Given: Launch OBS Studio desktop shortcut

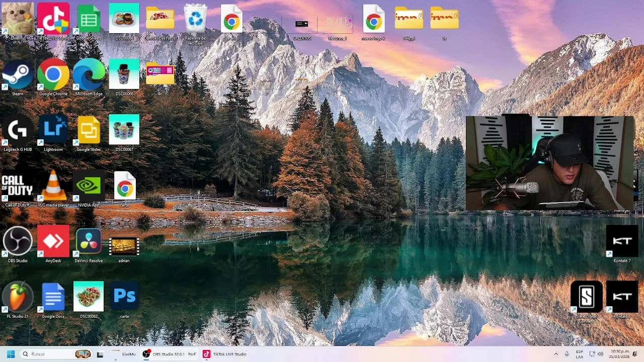Looking at the screenshot, I should [x=18, y=245].
